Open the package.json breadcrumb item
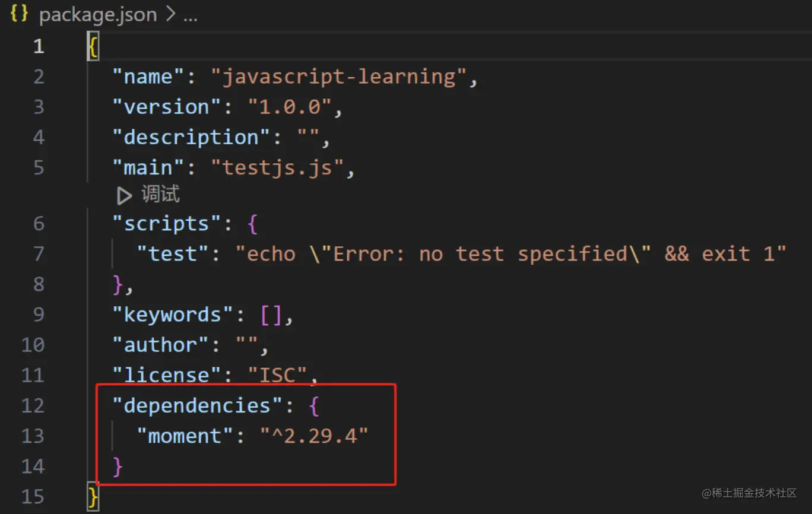Viewport: 812px width, 514px height. [98, 15]
